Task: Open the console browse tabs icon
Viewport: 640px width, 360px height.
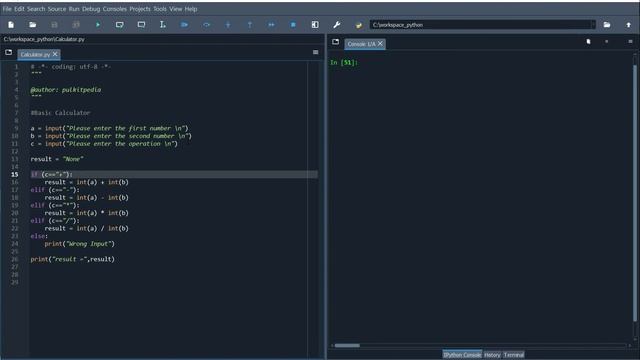Action: 336,42
